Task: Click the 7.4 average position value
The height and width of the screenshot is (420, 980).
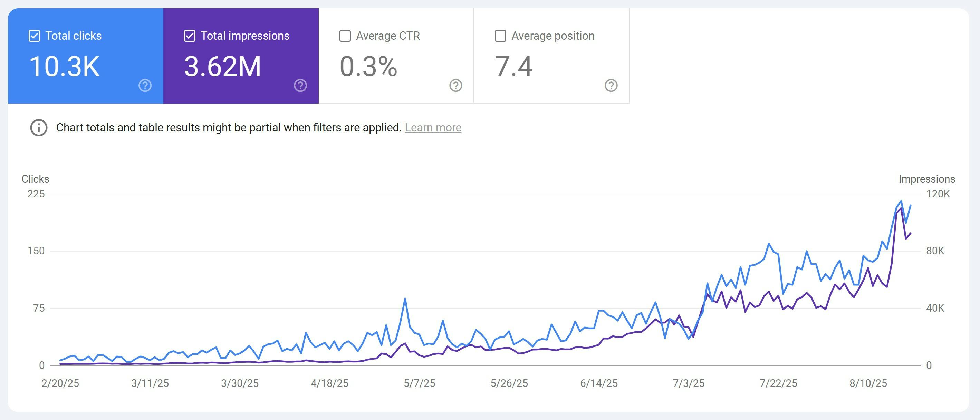Action: coord(513,67)
